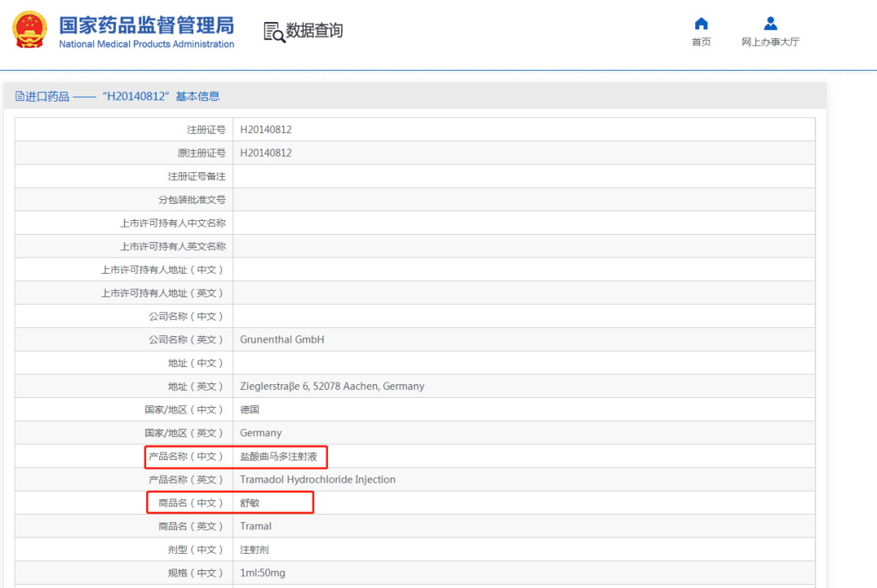Click the 首页 home icon
This screenshot has height=588, width=877.
(x=701, y=24)
